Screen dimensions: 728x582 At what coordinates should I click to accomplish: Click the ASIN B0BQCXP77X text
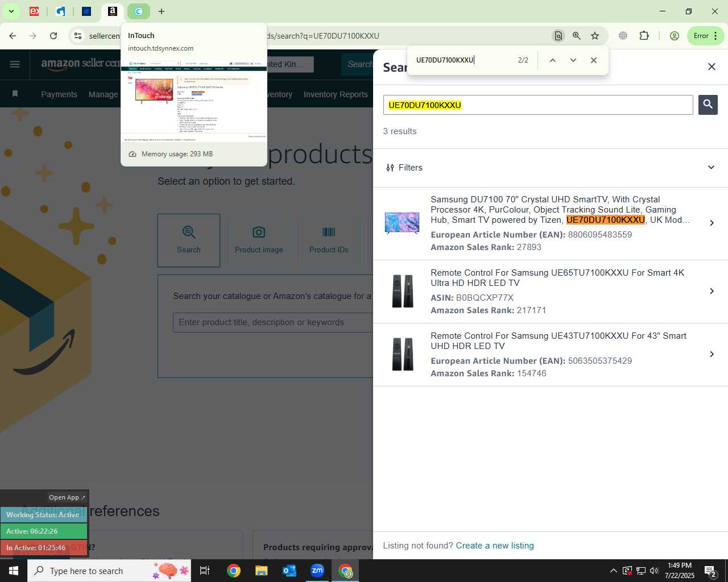coord(472,298)
